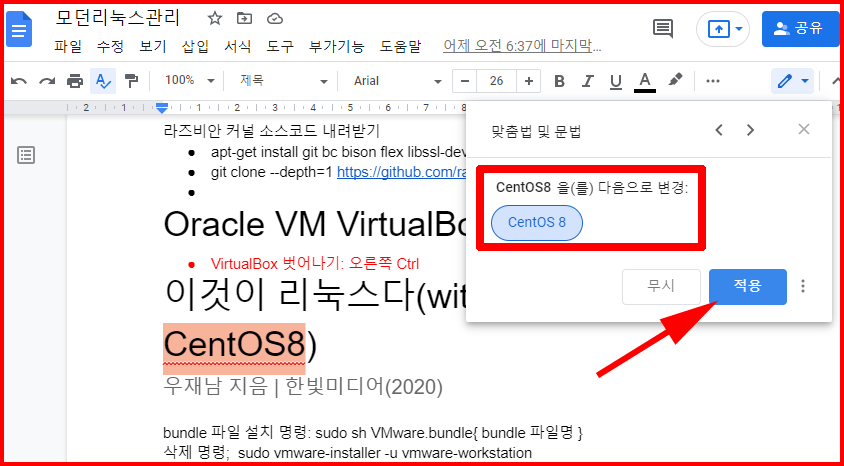Undo the last action

click(19, 81)
